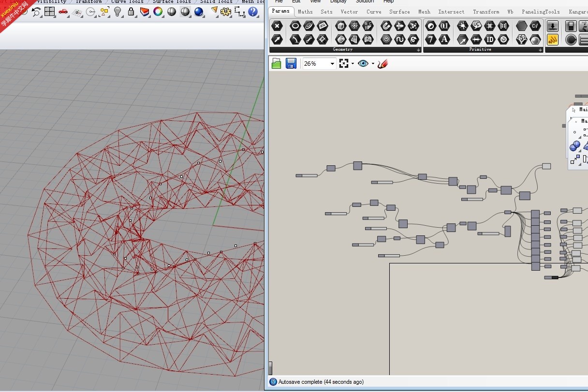Select the File Path C:/ icon
The image size is (588, 392).
(535, 26)
